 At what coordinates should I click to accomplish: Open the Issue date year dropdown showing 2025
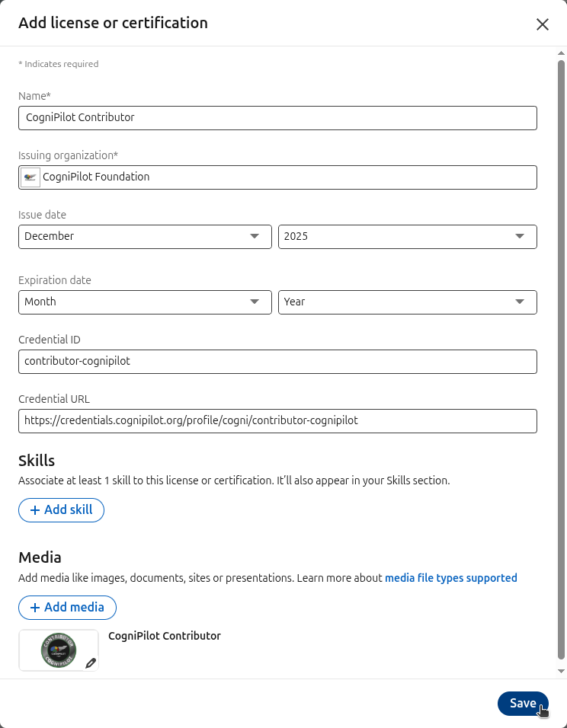(x=407, y=237)
